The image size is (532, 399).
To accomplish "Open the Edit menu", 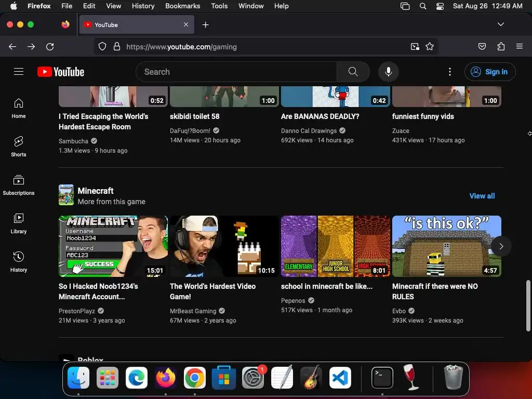I will (89, 6).
